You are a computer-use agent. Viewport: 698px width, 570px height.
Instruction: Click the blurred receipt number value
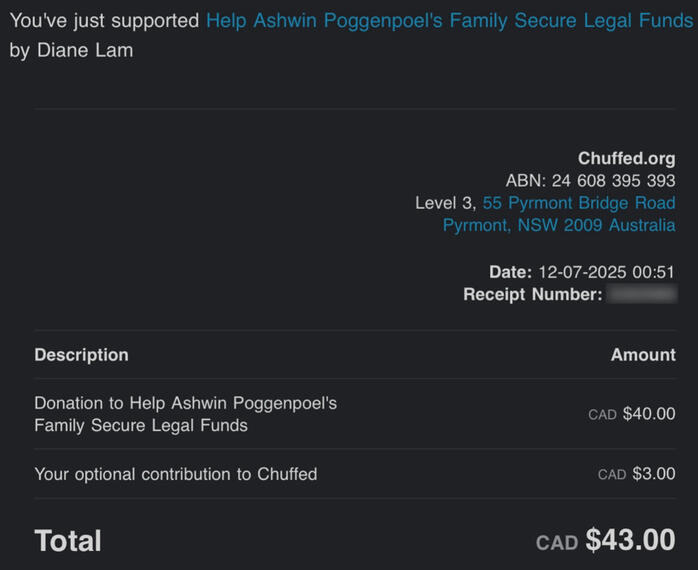(642, 294)
